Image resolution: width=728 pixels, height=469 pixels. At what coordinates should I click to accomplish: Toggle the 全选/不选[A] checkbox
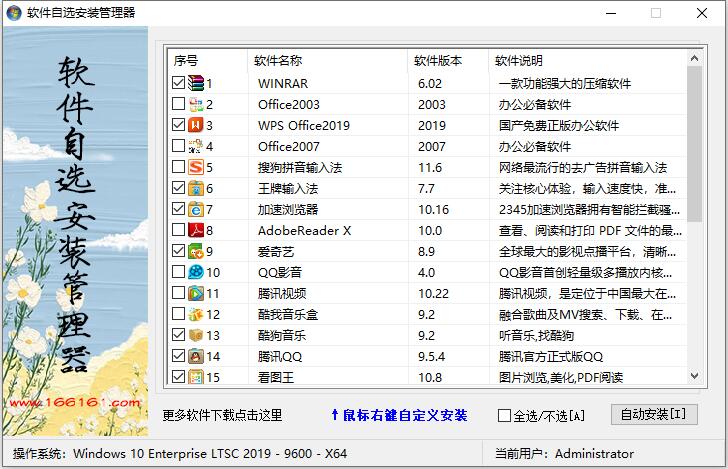click(504, 416)
